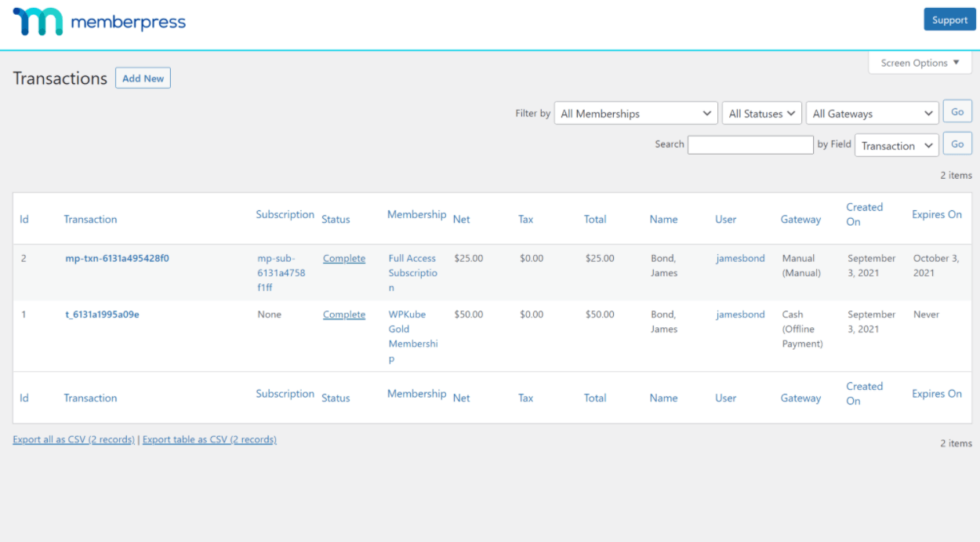The image size is (980, 542).
Task: Sort by Created On in the table footer
Action: click(x=864, y=394)
